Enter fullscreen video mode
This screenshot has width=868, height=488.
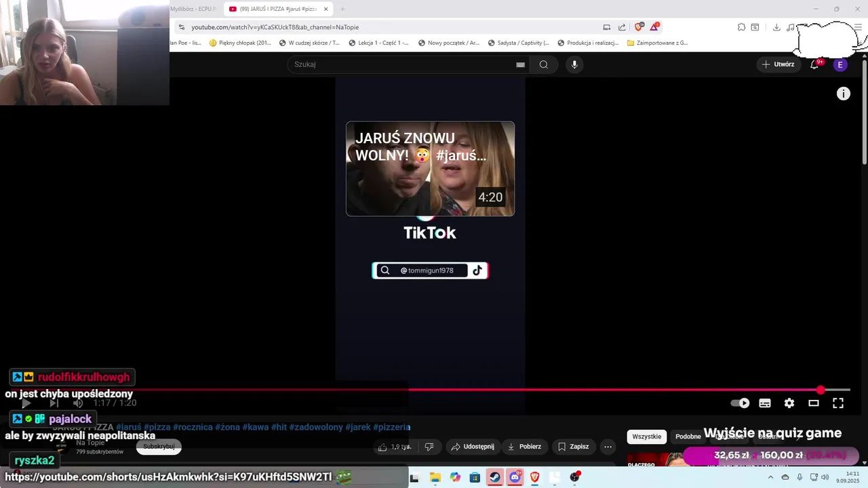[x=838, y=403]
